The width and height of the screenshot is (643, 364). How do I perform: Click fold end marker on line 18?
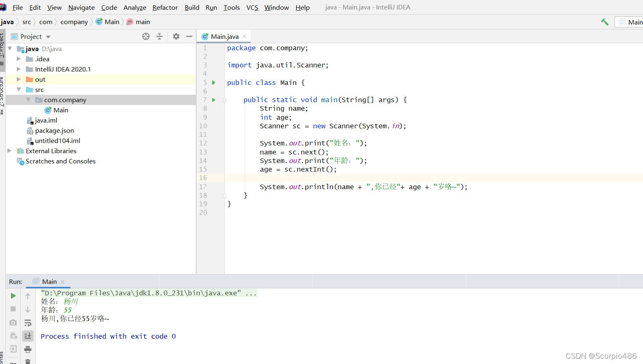click(x=224, y=196)
